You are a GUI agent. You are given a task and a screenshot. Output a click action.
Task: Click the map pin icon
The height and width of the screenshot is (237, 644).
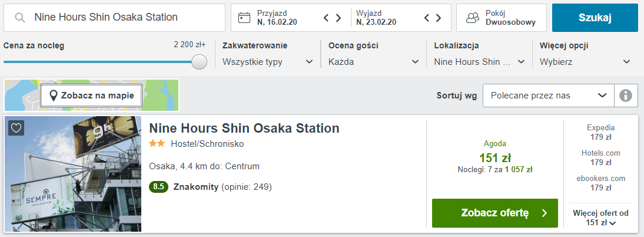pos(53,96)
